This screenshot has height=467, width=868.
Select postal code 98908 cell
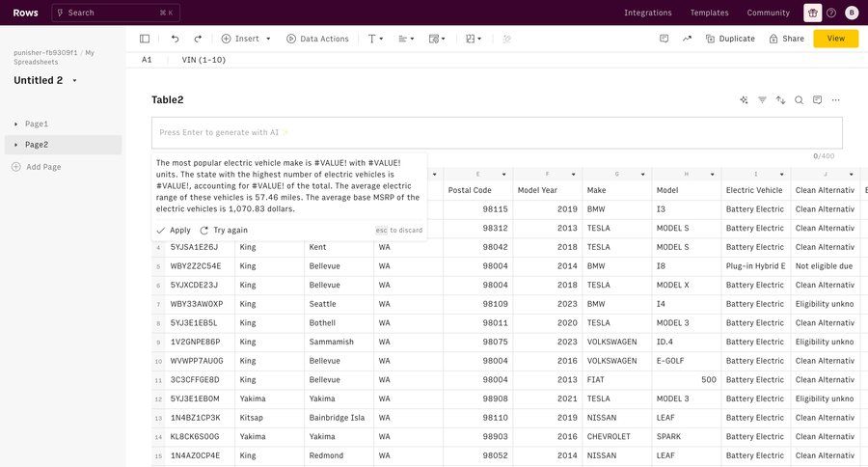click(x=477, y=398)
